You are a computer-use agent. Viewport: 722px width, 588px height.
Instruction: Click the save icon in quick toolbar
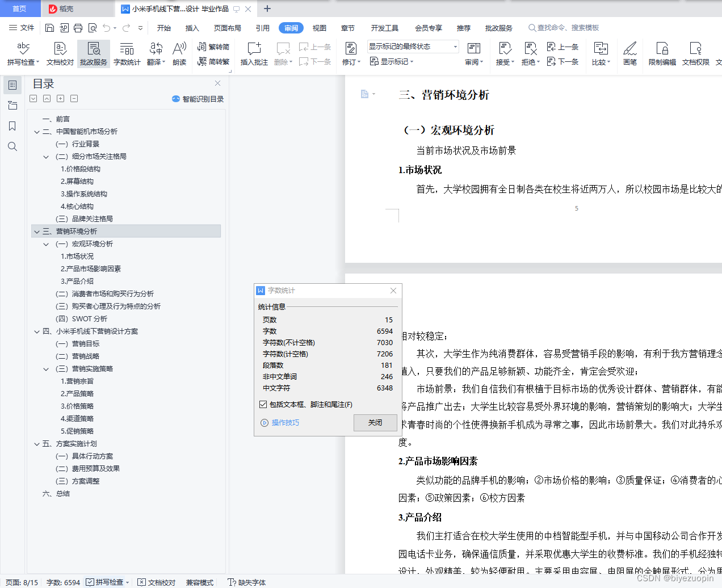click(x=49, y=28)
